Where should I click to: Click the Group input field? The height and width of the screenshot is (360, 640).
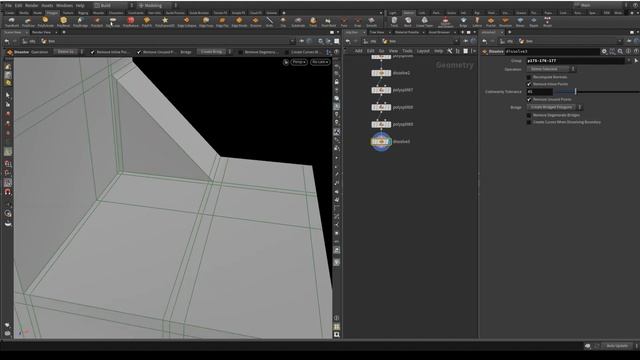576,61
